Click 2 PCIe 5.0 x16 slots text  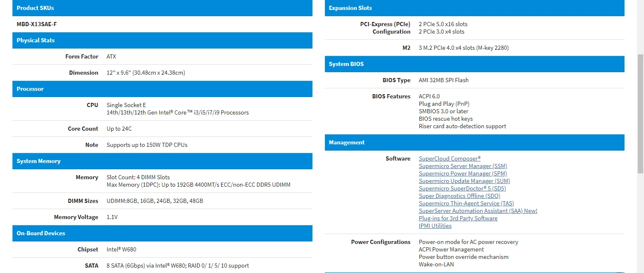click(x=443, y=24)
